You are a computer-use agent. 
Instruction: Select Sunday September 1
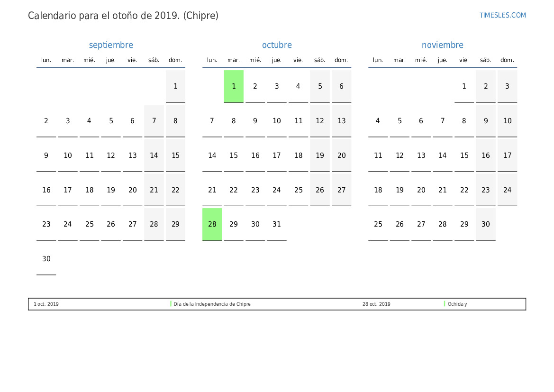[175, 86]
